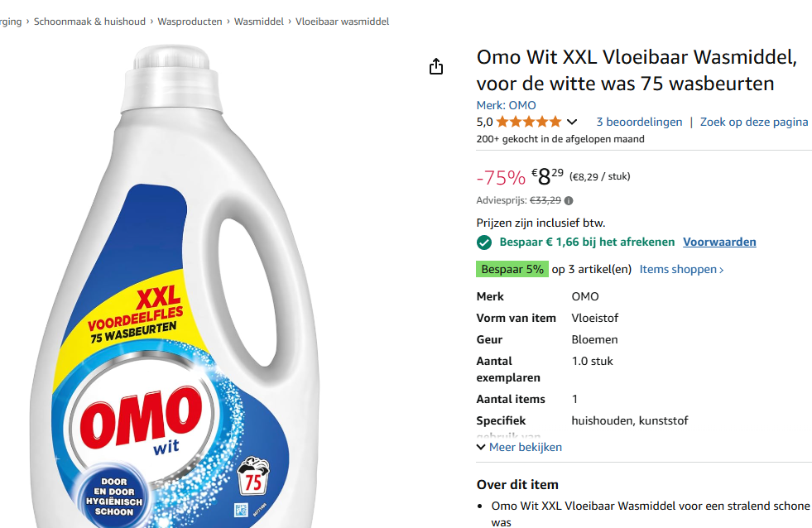The width and height of the screenshot is (812, 528).
Task: Open the Voorwaarden link
Action: (718, 242)
